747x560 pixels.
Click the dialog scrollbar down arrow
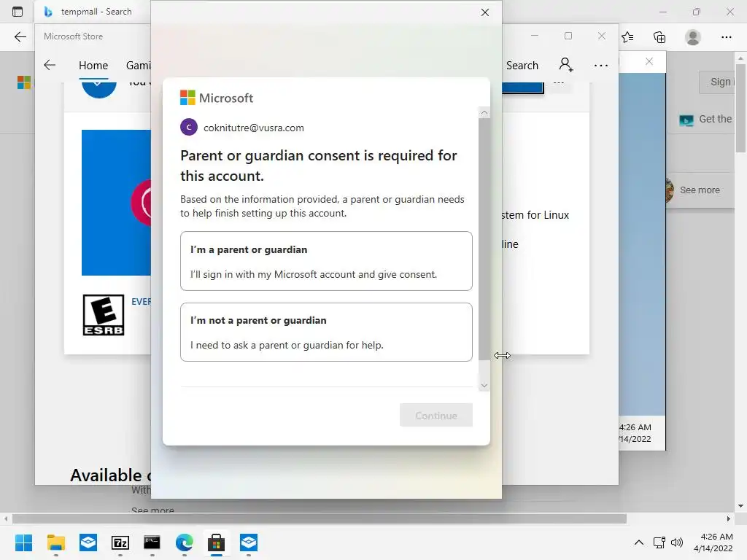tap(484, 385)
